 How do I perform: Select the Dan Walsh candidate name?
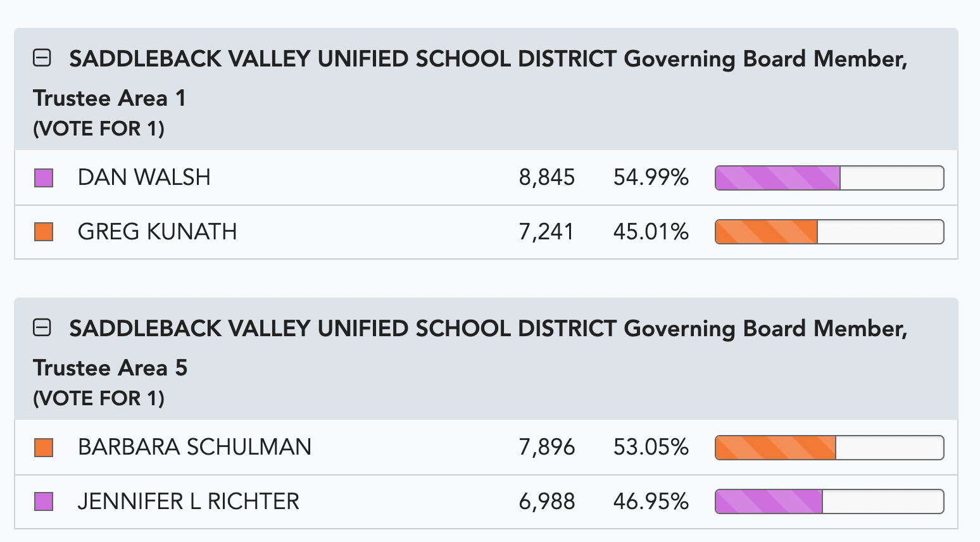(x=144, y=177)
